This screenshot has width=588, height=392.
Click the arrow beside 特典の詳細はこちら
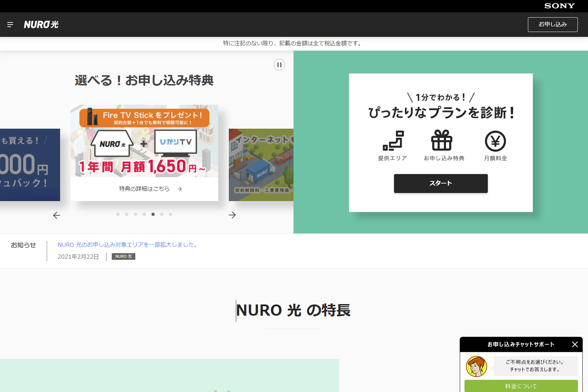[180, 189]
